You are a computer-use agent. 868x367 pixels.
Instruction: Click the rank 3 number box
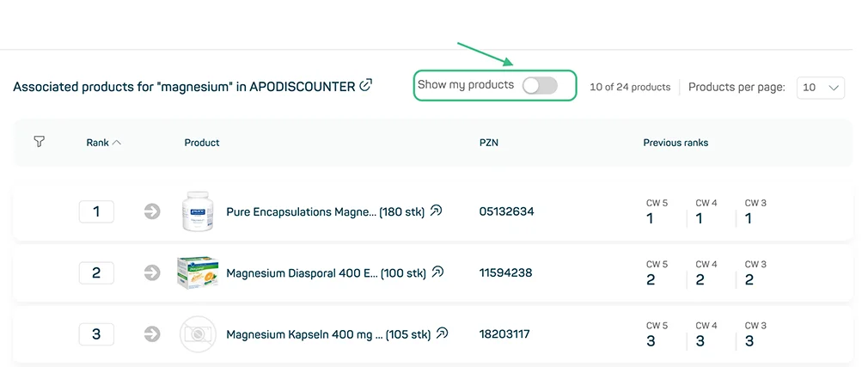[x=96, y=334]
